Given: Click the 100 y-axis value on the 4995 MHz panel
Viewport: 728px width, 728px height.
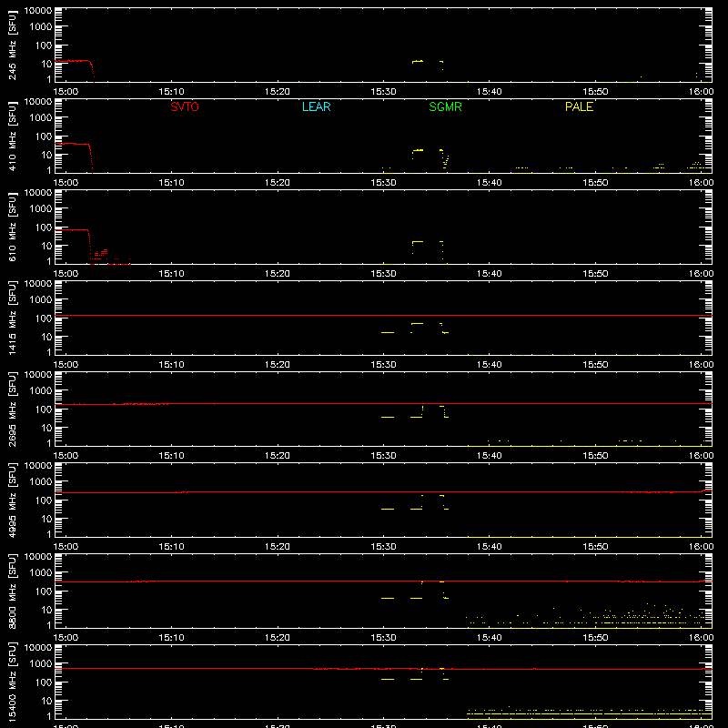Looking at the screenshot, I should tap(44, 500).
